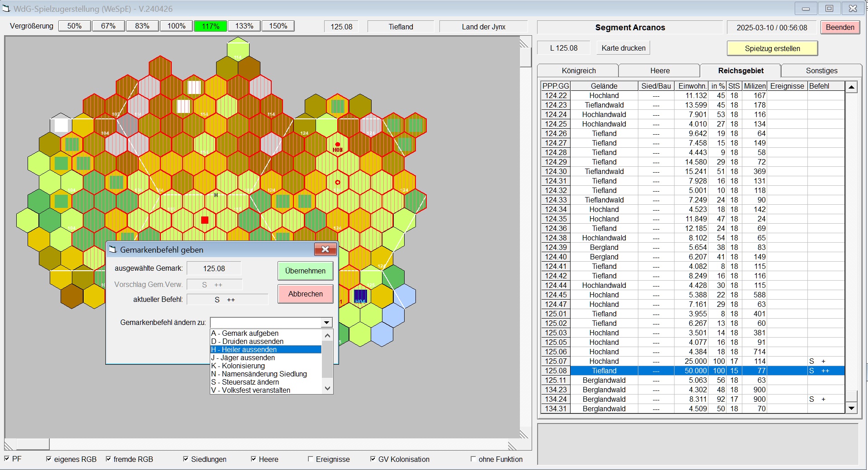
Task: Click the red square marker on map
Action: click(205, 220)
